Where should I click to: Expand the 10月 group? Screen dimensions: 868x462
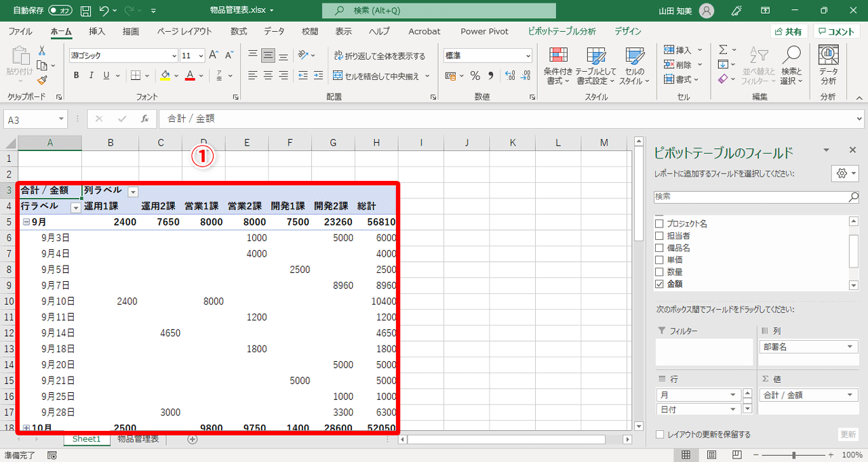(x=26, y=428)
